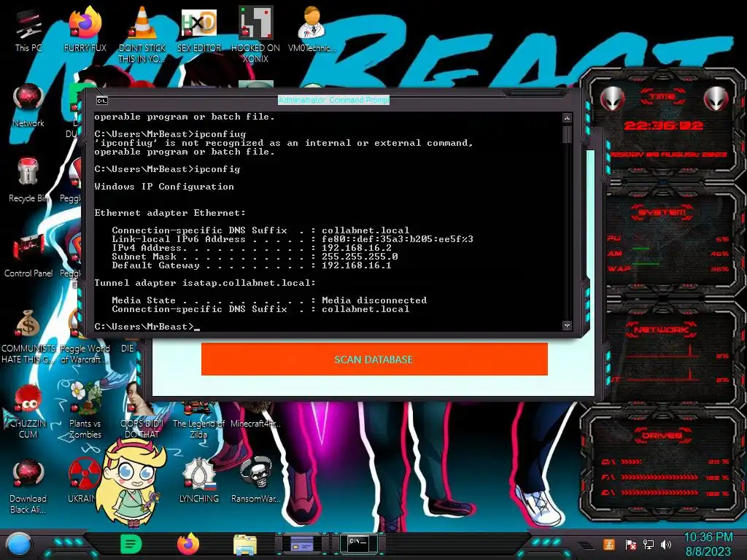Click the DRIVES widget header
The width and height of the screenshot is (747, 560).
coord(662,435)
